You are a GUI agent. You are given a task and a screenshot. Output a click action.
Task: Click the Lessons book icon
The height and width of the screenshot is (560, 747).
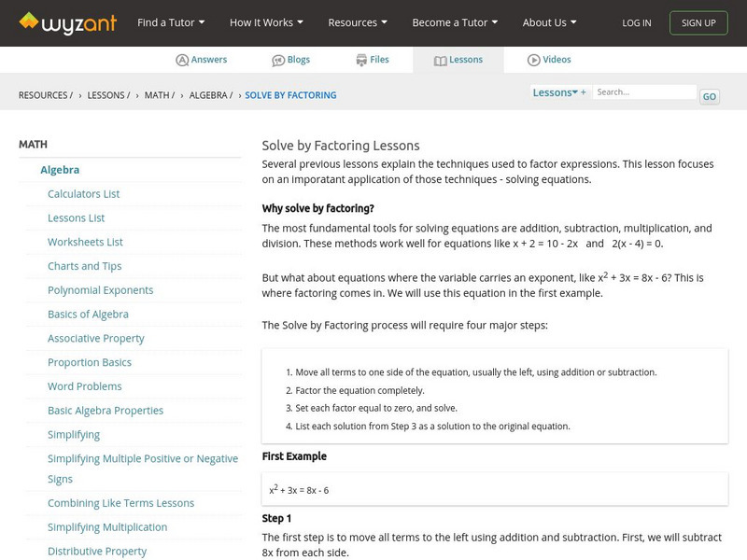pyautogui.click(x=441, y=60)
